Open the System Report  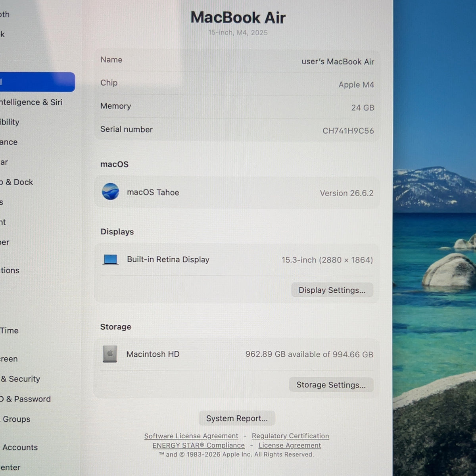point(237,418)
